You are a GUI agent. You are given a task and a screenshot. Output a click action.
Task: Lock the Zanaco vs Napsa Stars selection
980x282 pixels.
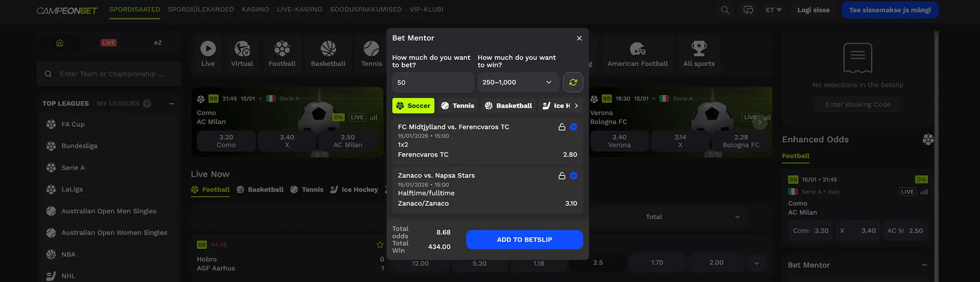(561, 176)
